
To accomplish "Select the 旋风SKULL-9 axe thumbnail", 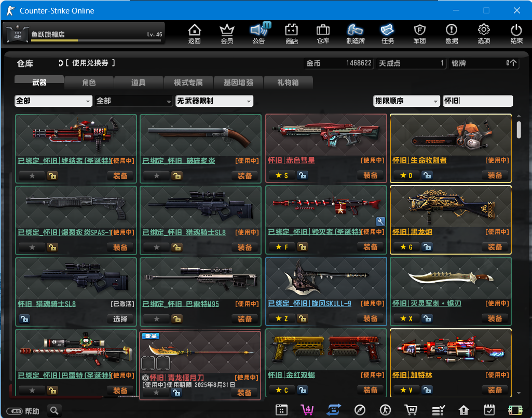I will tap(326, 277).
